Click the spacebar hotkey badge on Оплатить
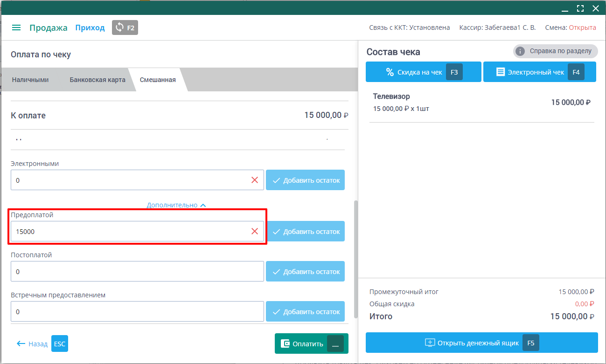This screenshot has width=606, height=364. coord(335,344)
